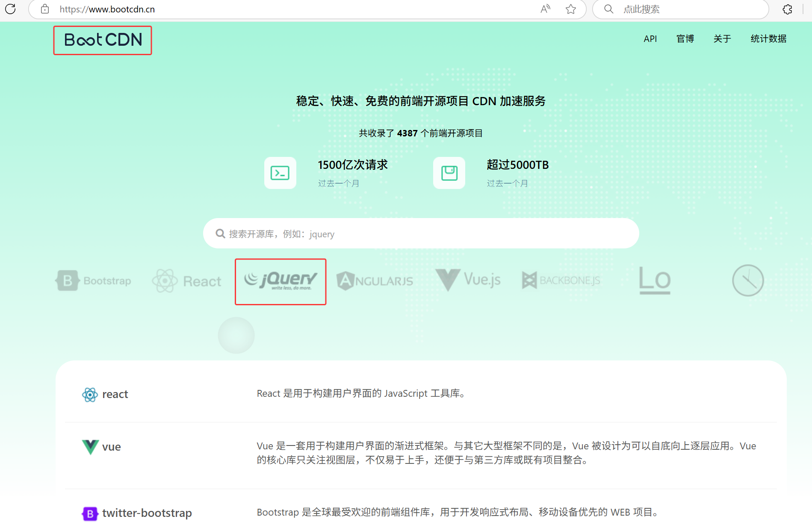Click the 超过5000TB statistic text
Image resolution: width=812 pixels, height=531 pixels.
pyautogui.click(x=517, y=165)
